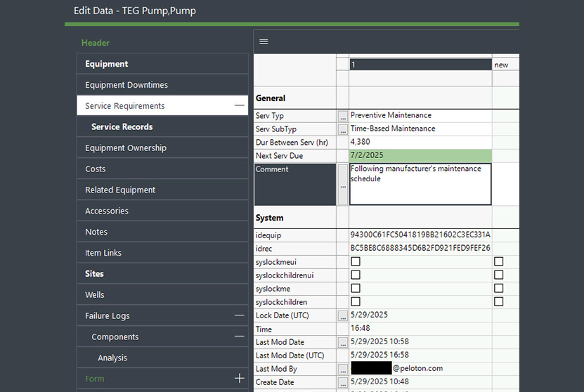
Task: Click ellipsis button next to Serv Typ
Action: coord(343,116)
